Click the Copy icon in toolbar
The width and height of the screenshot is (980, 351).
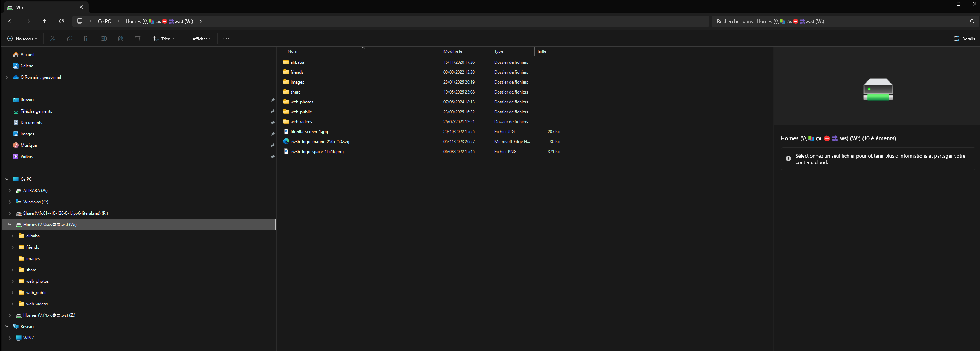70,39
